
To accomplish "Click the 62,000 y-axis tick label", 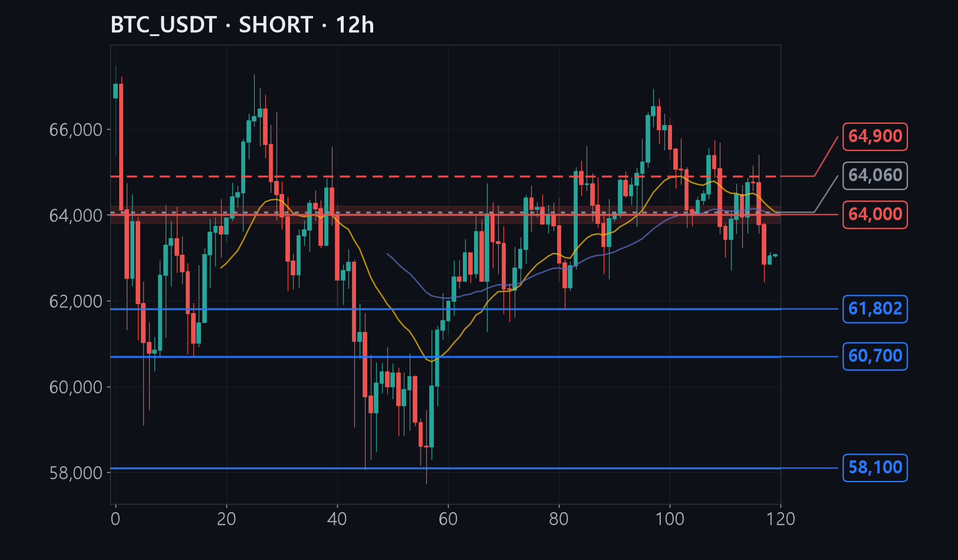I will (x=76, y=301).
